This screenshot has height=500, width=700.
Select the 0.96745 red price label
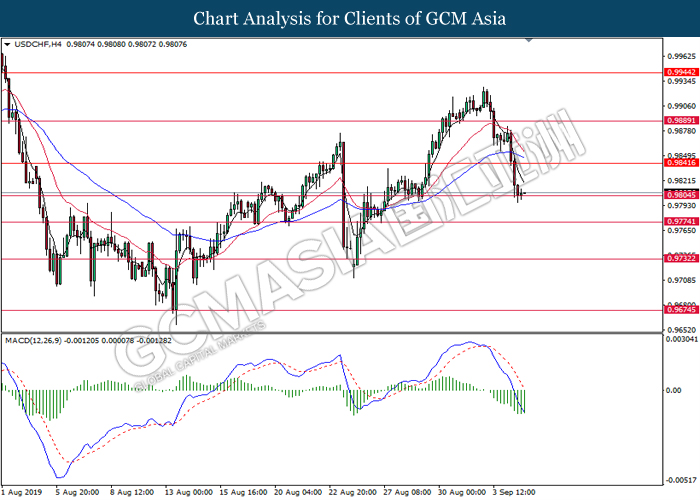pyautogui.click(x=681, y=310)
